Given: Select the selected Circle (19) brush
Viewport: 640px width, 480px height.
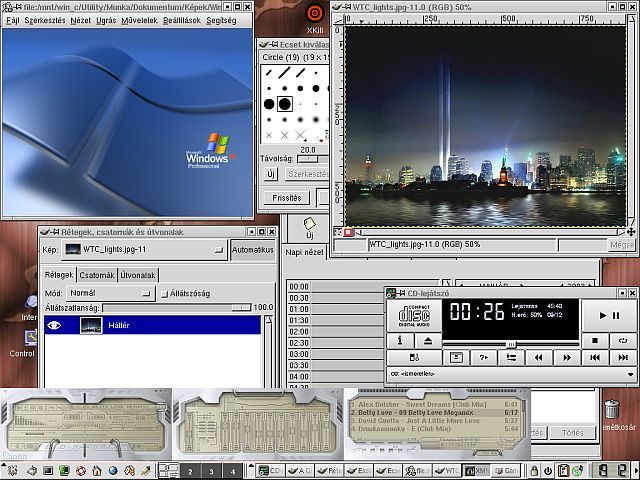Looking at the screenshot, I should click(284, 104).
